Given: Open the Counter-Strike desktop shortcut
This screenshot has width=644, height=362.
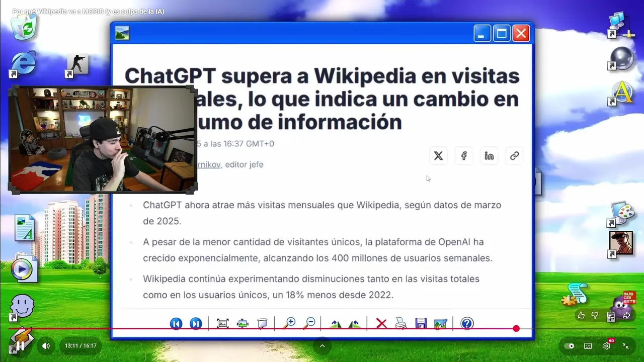Looking at the screenshot, I should click(77, 65).
